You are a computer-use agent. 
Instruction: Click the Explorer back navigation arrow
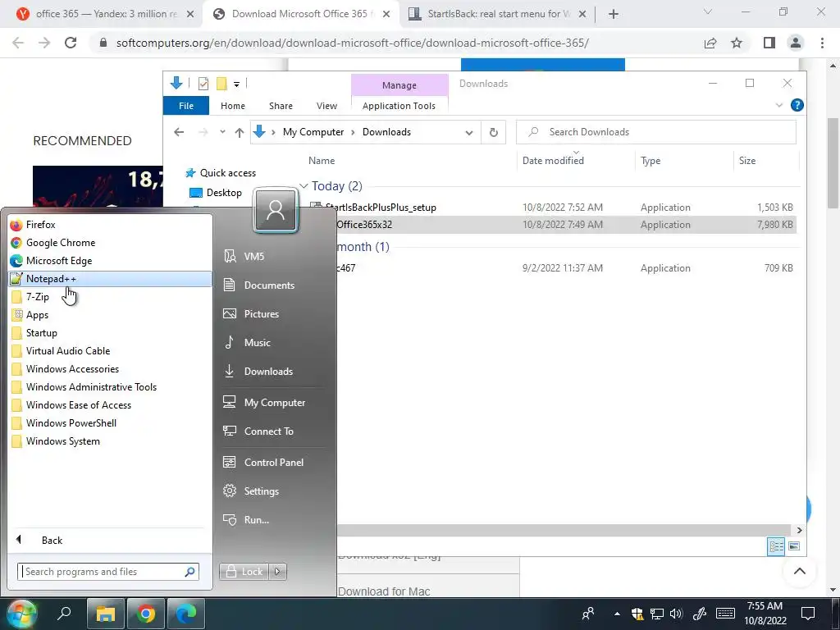tap(179, 132)
